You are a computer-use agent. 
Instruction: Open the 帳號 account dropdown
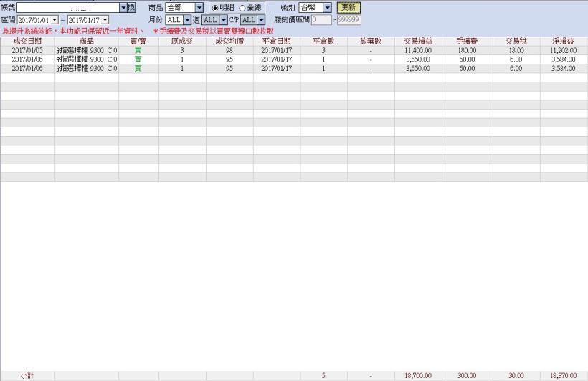tap(123, 7)
